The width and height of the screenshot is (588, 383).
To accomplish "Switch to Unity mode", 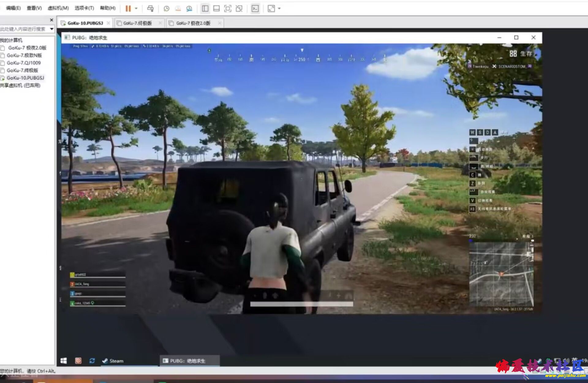I will point(239,9).
